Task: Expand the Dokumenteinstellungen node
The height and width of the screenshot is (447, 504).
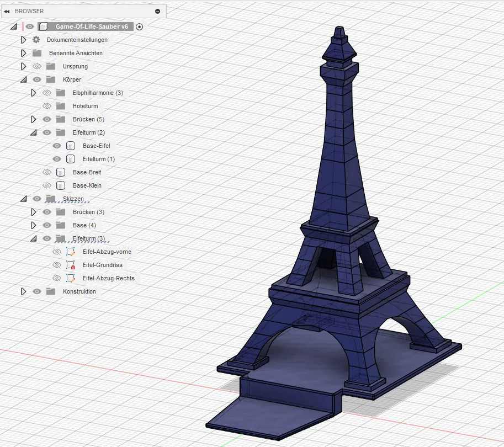Action: pos(23,40)
